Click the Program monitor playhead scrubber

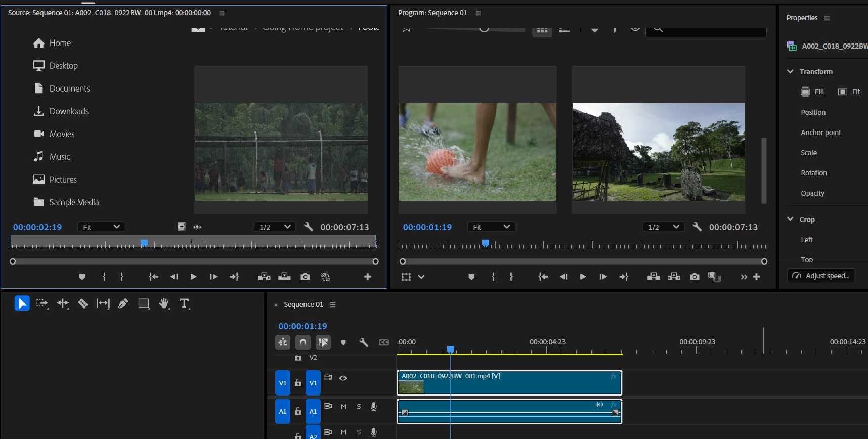pos(486,244)
